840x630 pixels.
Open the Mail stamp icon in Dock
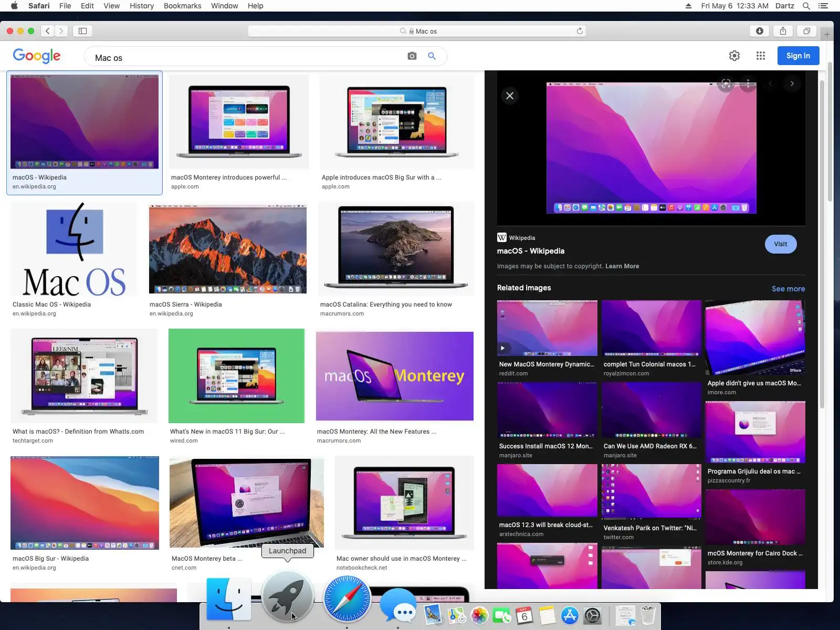pyautogui.click(x=434, y=615)
